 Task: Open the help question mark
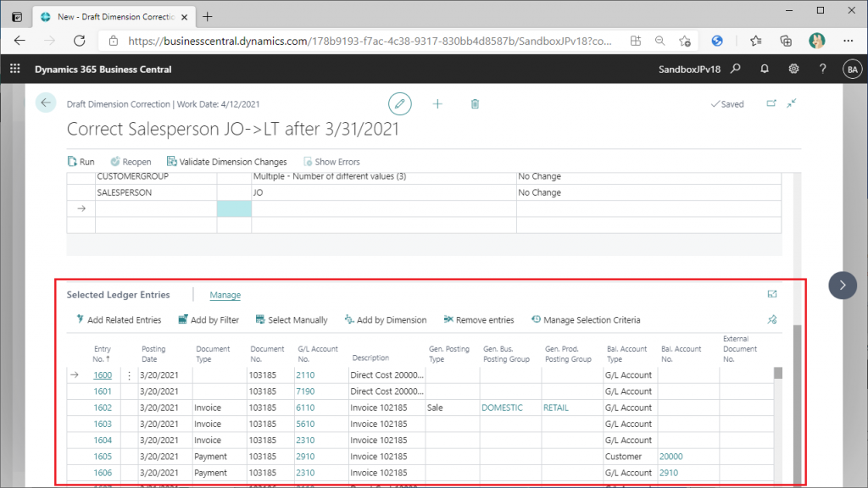822,69
